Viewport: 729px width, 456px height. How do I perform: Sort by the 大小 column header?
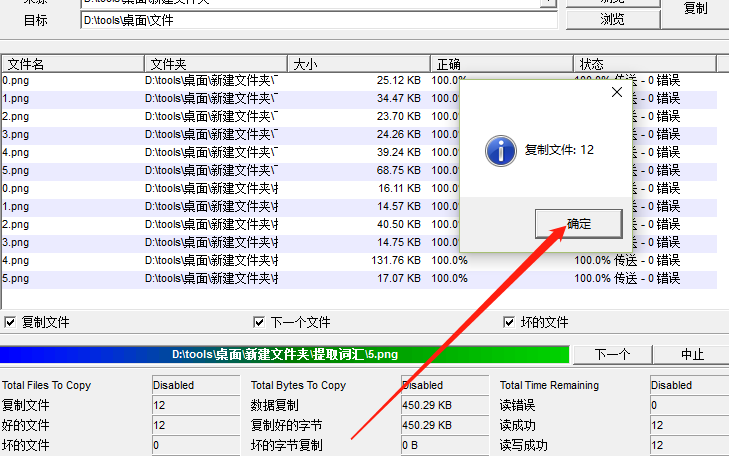pos(359,64)
